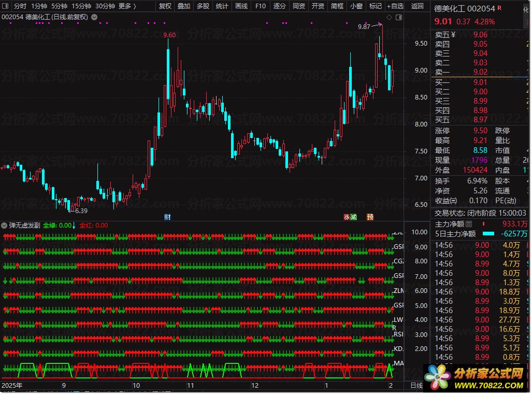
Task: Click current price 9.01 in header
Action: (x=443, y=21)
